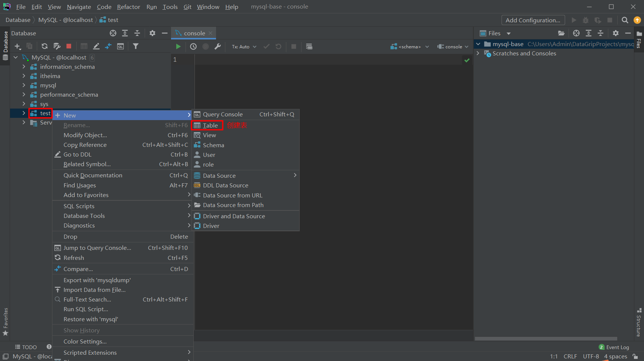Click CRLF line separator in status bar
Screen dimensions: 644x361
coord(570,357)
